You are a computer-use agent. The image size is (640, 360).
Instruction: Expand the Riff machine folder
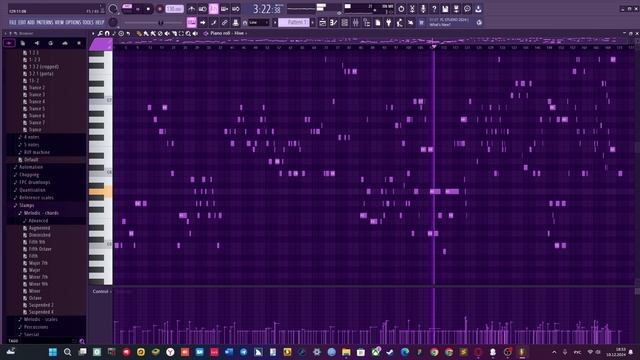pos(37,152)
